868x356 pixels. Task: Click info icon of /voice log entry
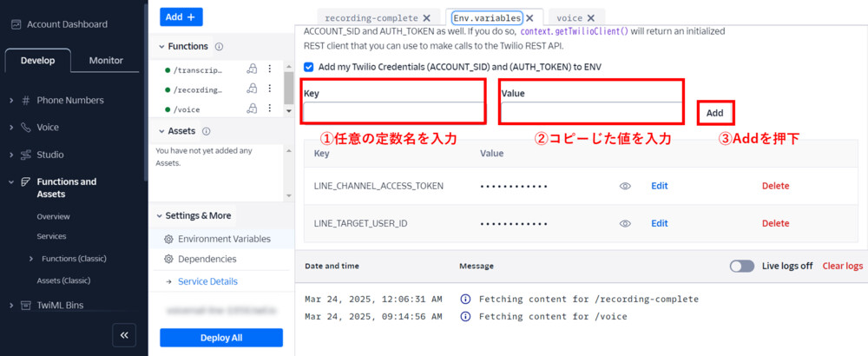coord(465,317)
